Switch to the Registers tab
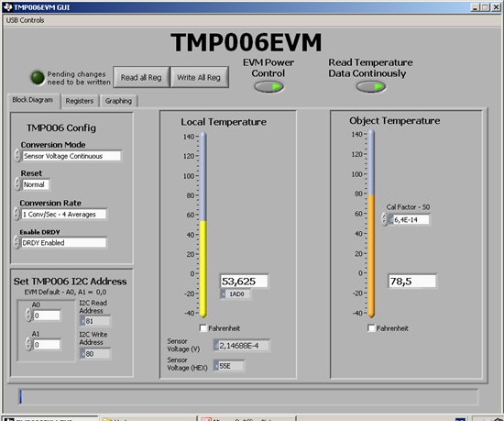Screen dimensions: 504x421 coord(80,101)
